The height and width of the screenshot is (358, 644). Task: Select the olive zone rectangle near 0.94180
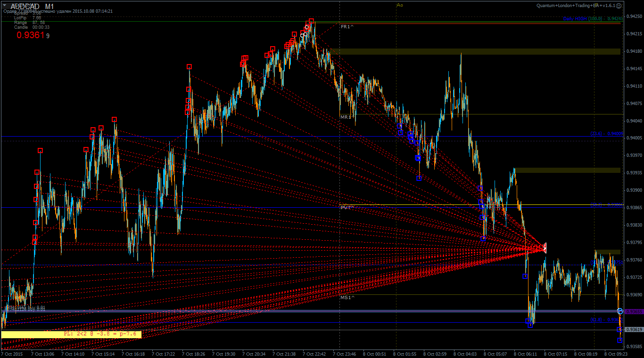[475, 51]
